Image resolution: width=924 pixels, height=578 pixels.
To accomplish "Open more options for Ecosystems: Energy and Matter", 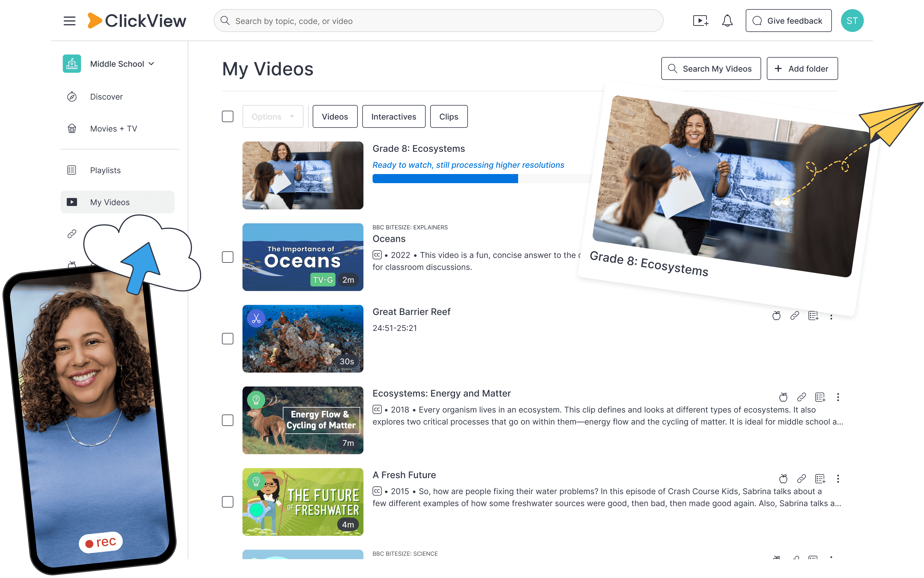I will 838,397.
